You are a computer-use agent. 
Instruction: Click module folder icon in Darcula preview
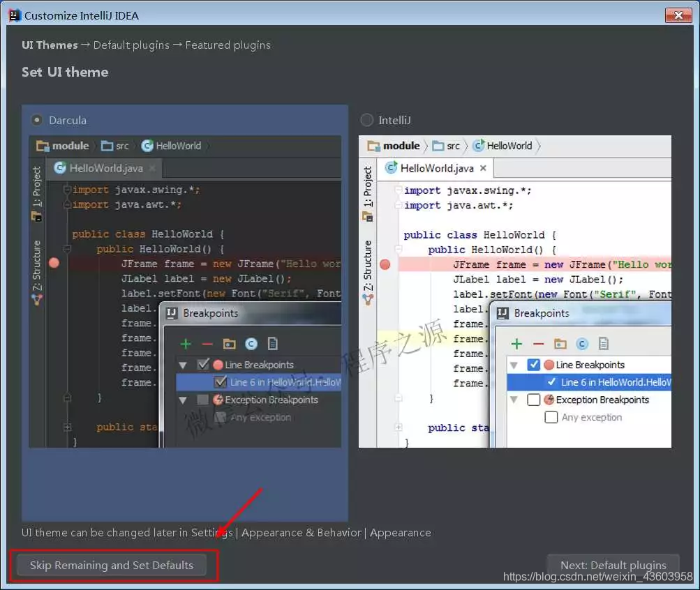coord(43,146)
